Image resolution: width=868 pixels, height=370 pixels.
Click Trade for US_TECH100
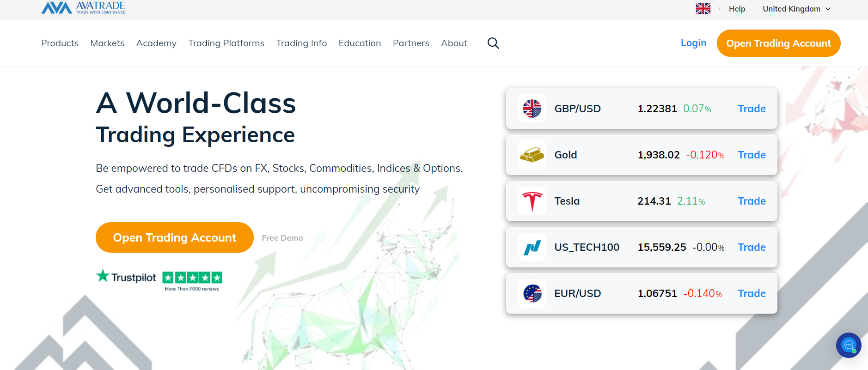(x=752, y=247)
